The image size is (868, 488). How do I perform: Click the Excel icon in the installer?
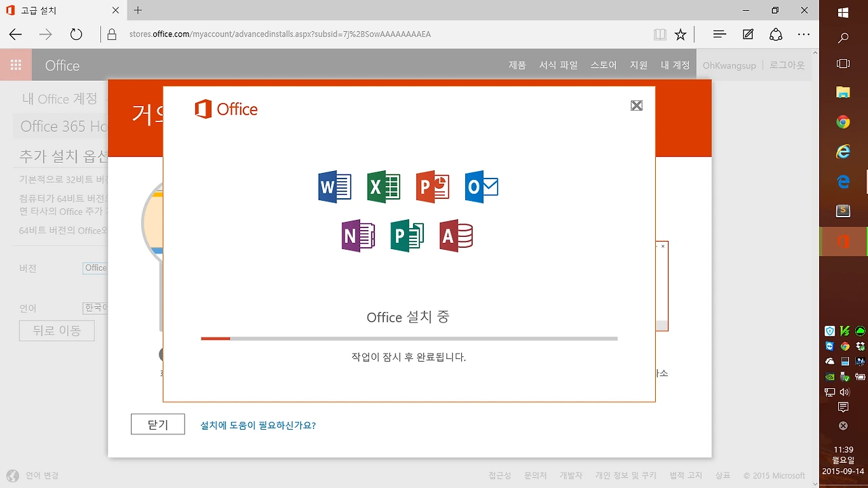[x=384, y=187]
